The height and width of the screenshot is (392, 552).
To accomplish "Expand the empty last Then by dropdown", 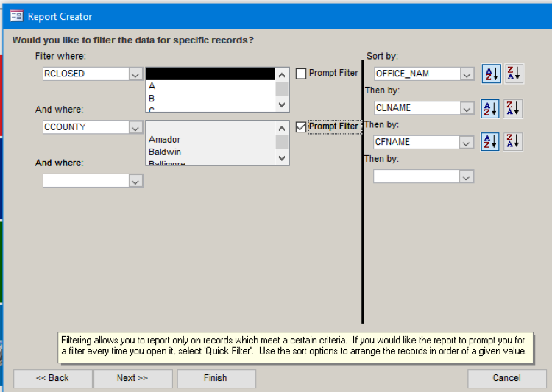I will pyautogui.click(x=466, y=177).
